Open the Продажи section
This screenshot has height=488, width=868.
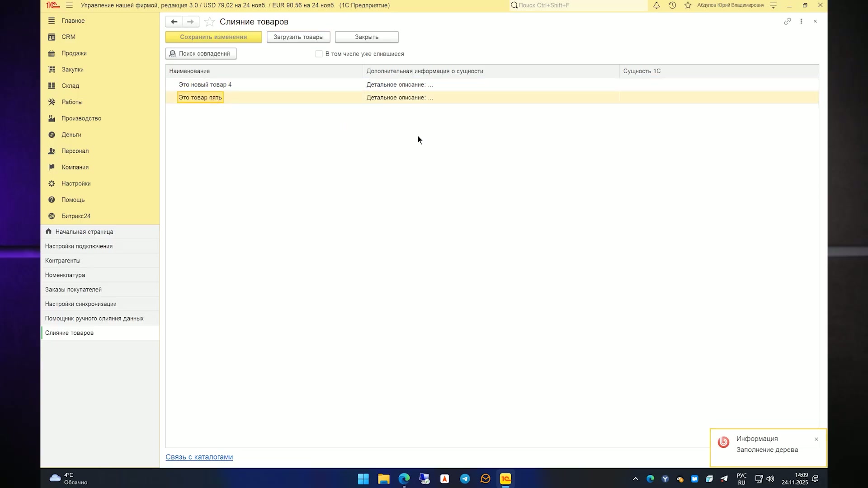[x=74, y=53]
